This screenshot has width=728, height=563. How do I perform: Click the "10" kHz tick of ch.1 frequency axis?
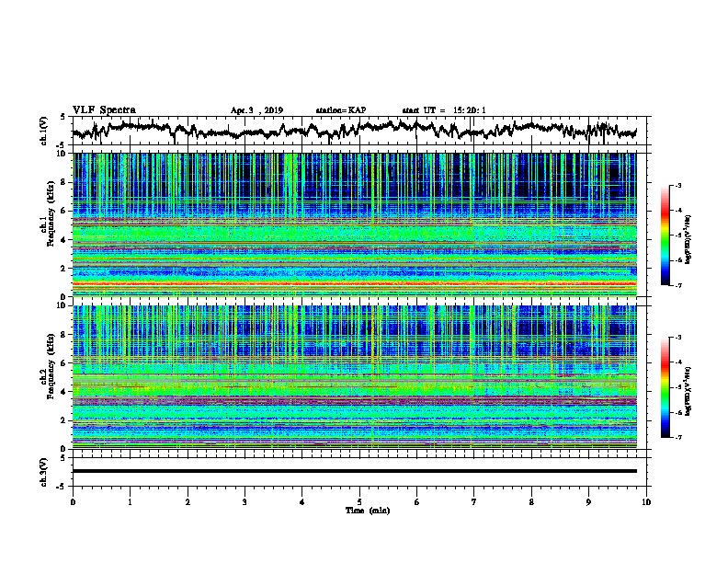pyautogui.click(x=63, y=154)
